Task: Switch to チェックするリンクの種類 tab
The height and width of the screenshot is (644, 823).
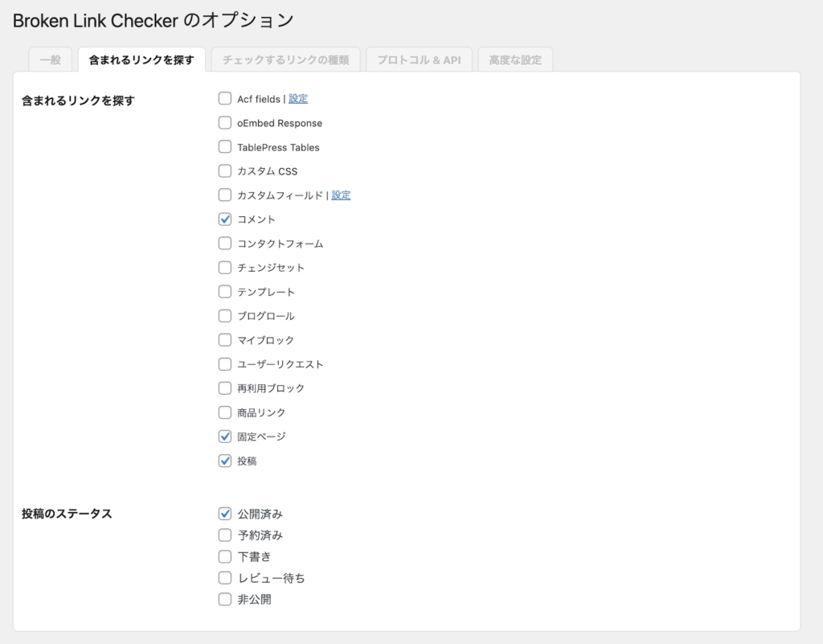Action: (x=285, y=59)
